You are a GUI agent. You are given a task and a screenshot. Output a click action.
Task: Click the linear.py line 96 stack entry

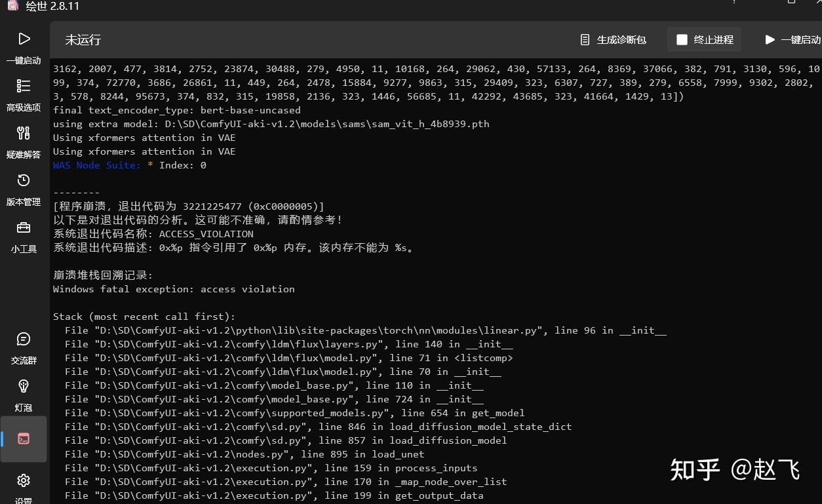click(366, 330)
